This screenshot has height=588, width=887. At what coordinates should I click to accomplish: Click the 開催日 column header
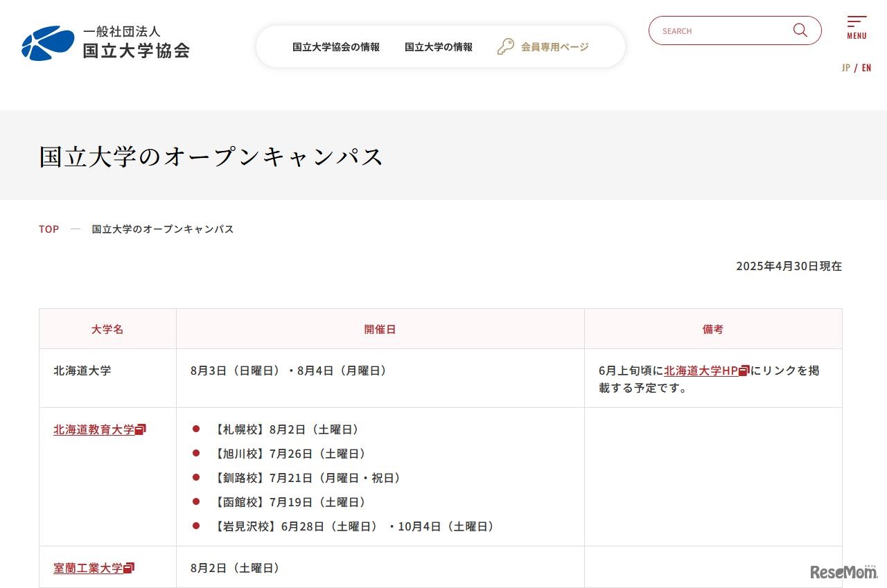[380, 330]
